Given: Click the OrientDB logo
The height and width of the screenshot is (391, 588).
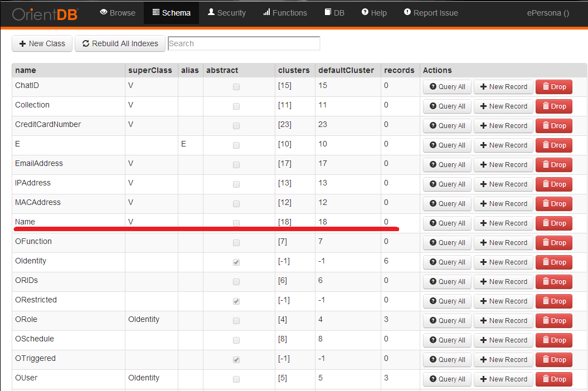Looking at the screenshot, I should click(x=45, y=14).
